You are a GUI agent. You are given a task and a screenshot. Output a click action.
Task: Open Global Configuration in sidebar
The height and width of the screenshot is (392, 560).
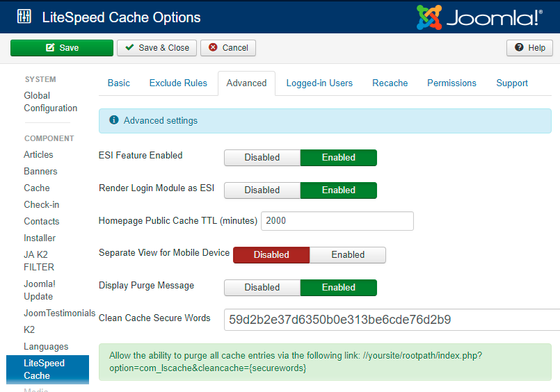point(50,101)
